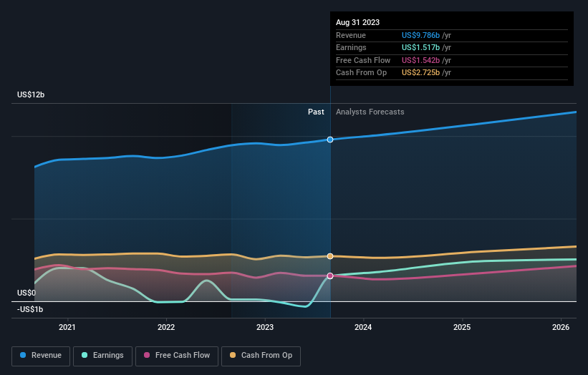This screenshot has height=375, width=588.
Task: Click the US$0 y-axis label
Action: (26, 293)
